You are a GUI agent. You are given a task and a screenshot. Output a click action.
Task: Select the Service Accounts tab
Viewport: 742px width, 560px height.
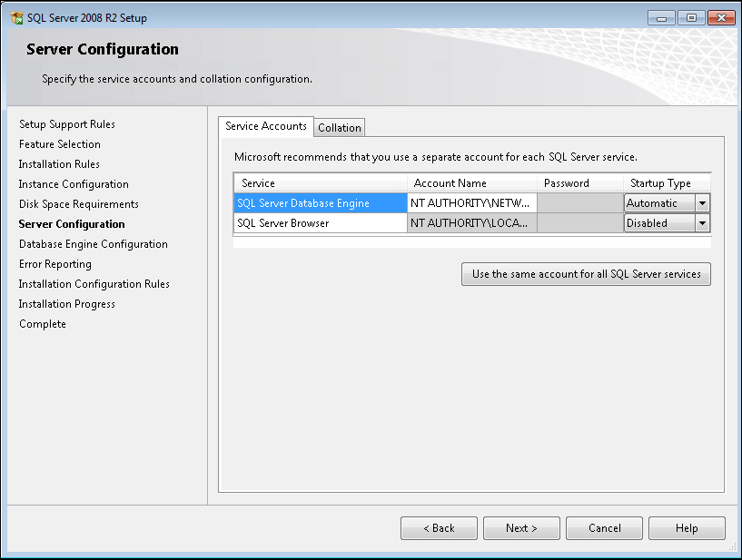(x=266, y=126)
